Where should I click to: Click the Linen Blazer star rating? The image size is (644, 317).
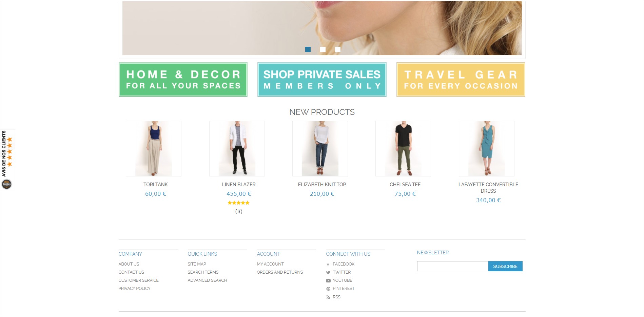[x=239, y=203]
